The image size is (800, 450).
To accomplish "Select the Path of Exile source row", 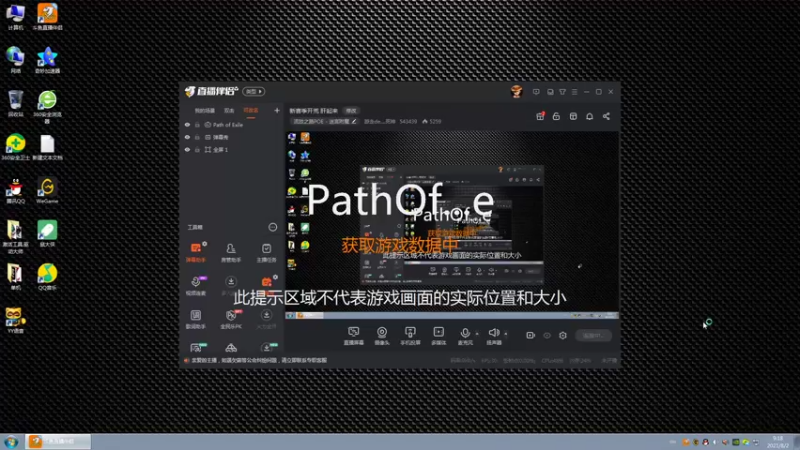I will click(232, 124).
